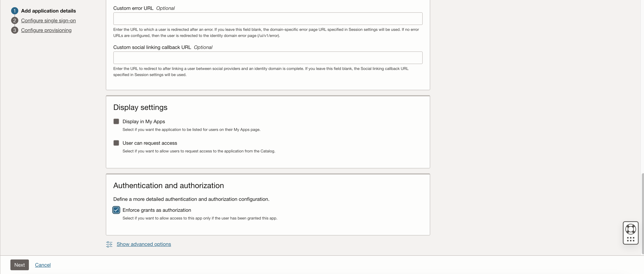Click the step 2 circle indicator

click(15, 20)
